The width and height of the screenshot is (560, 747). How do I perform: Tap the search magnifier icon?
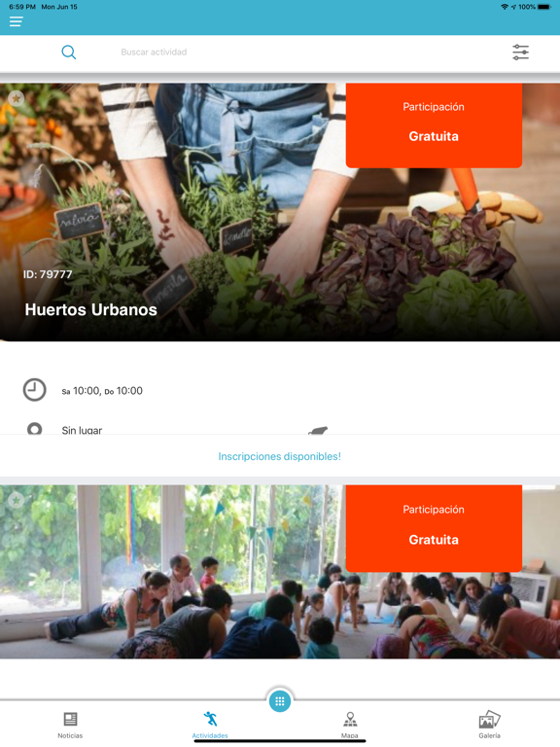[69, 52]
